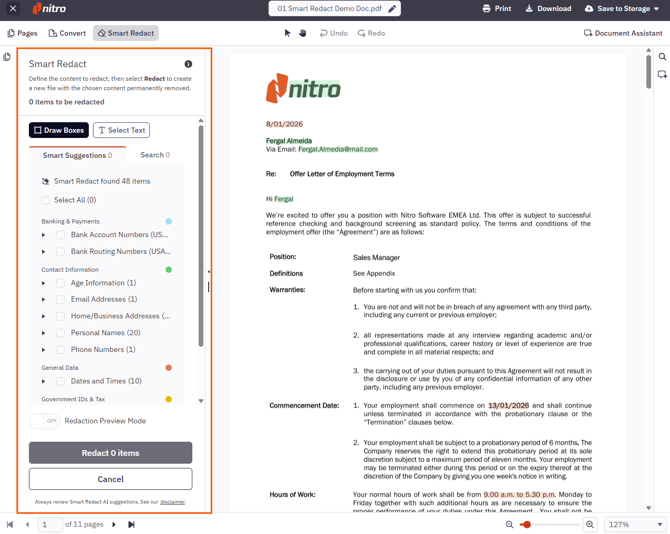Open page thumbnails from left sidebar icon

tap(7, 57)
